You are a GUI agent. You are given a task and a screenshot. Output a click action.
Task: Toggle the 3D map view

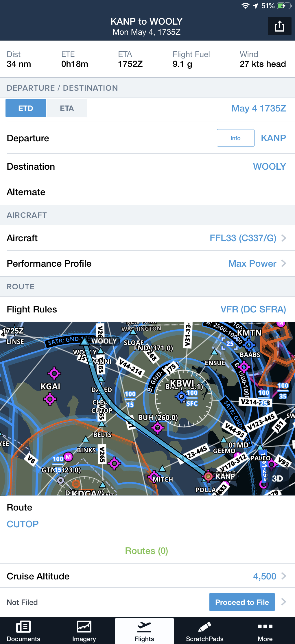tap(277, 478)
